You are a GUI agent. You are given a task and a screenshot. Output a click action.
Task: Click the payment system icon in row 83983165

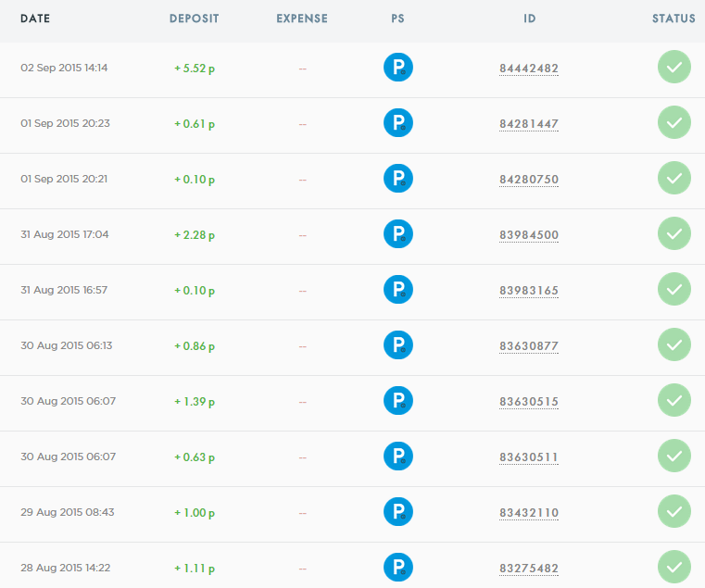[398, 290]
